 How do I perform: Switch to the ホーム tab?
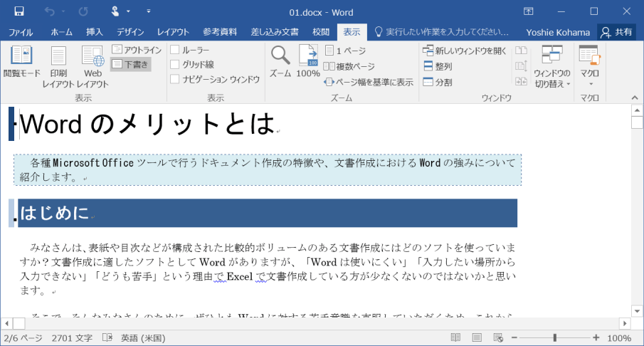click(62, 32)
